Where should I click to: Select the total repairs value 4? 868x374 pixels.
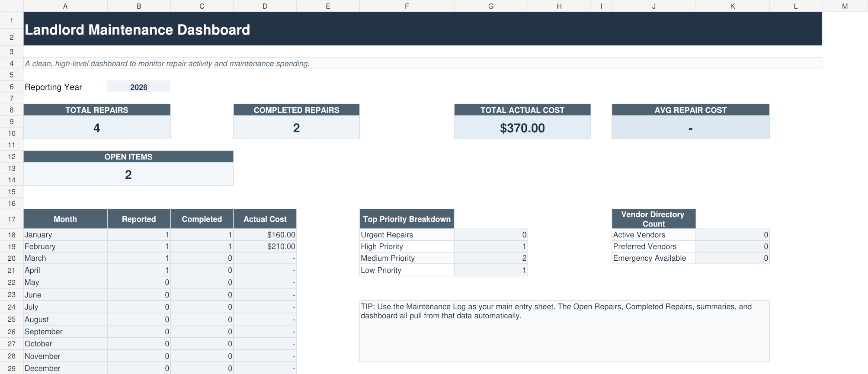[x=97, y=128]
